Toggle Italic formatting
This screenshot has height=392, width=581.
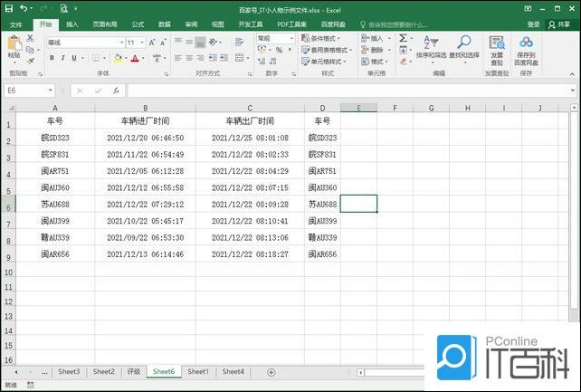pyautogui.click(x=63, y=58)
